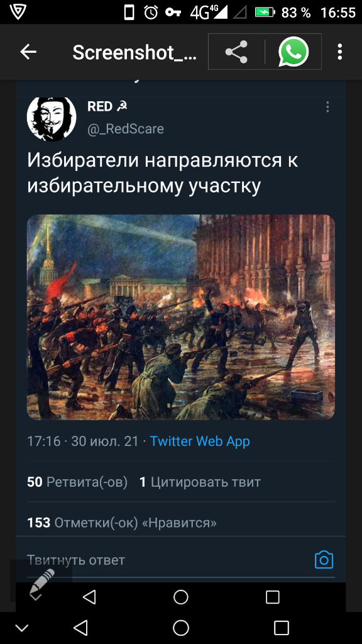Viewport: 362px width, 644px height.
Task: Share the image via the WhatsApp icon
Action: click(x=293, y=52)
